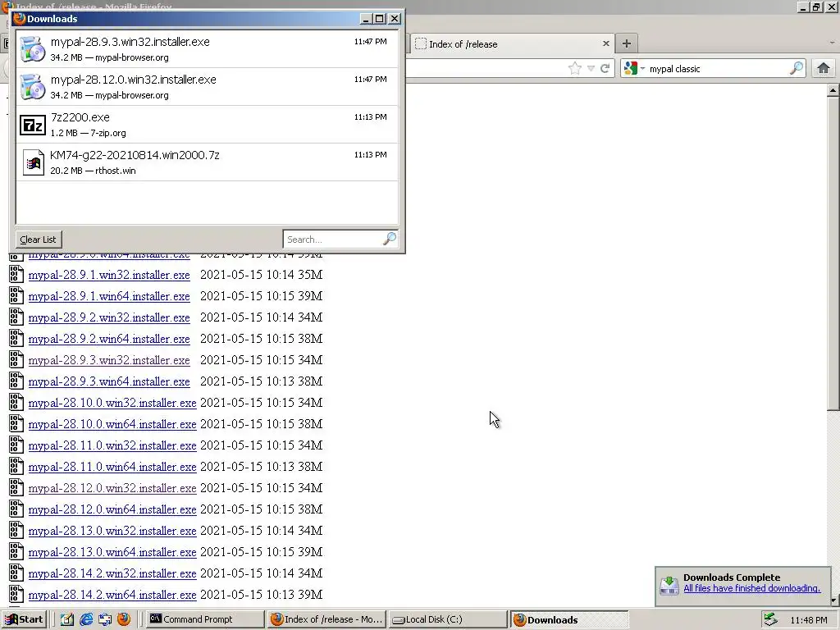The image size is (840, 630).
Task: Click the 7-Zip icon beside 7z2200.exe
Action: click(x=33, y=126)
